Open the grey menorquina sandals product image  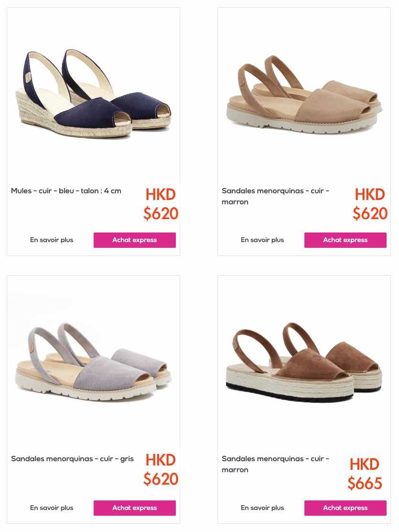coord(93,362)
